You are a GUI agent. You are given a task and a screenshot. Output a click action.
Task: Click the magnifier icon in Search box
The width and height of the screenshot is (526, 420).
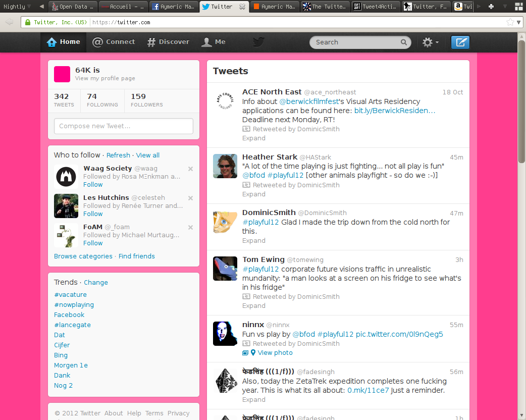click(404, 42)
